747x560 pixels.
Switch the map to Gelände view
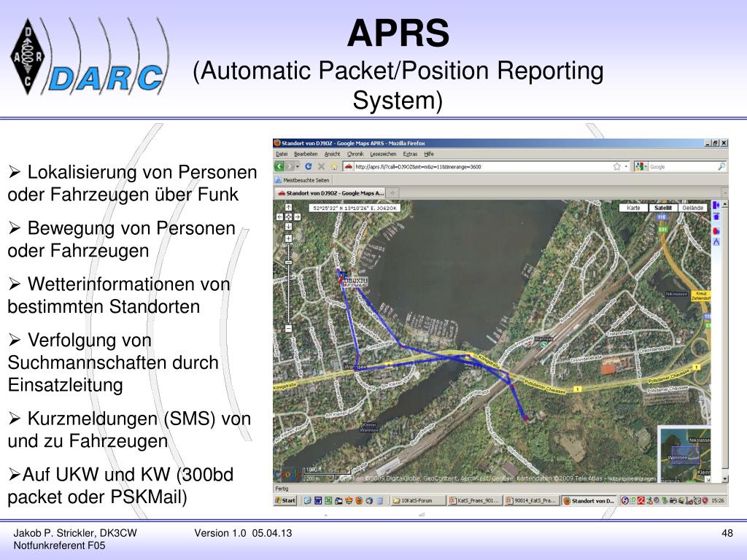692,207
